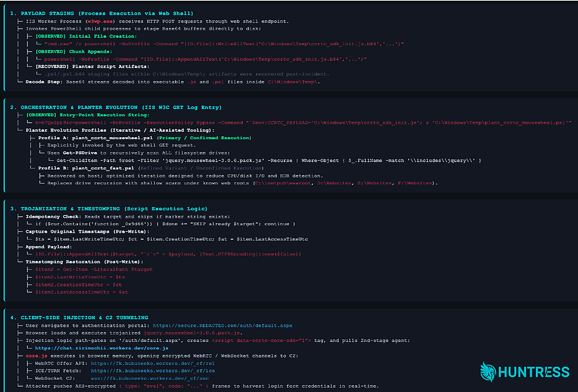578x392 pixels.
Task: Click the red 'D:\Websites' path
Action: tap(334, 183)
